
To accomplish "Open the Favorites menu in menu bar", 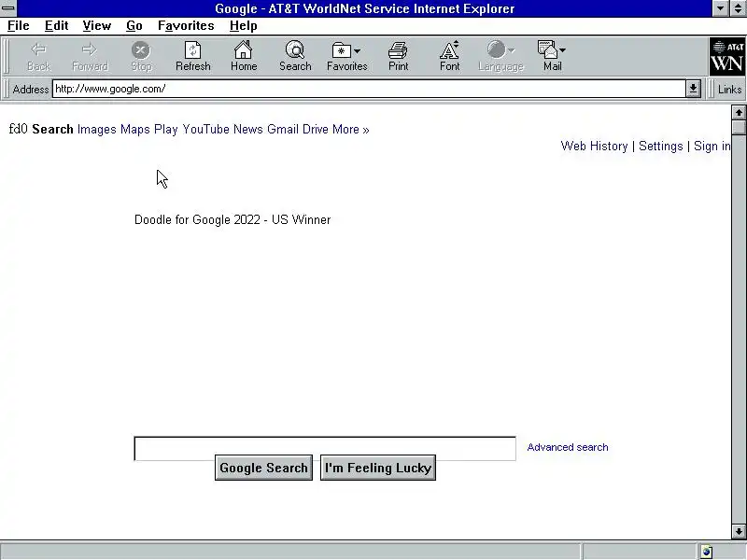I will 186,26.
